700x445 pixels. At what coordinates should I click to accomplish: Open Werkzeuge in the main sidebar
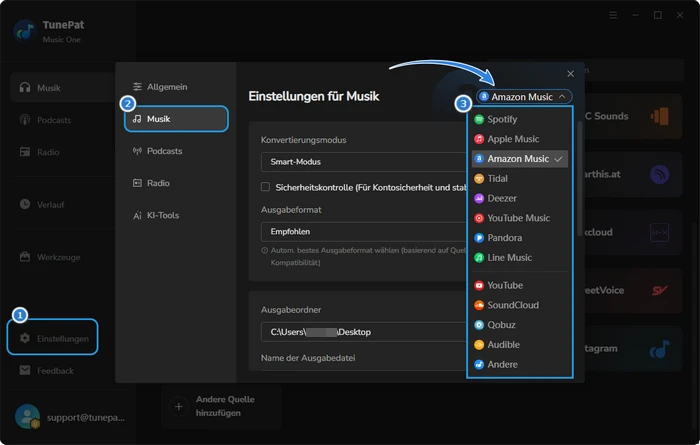point(62,257)
